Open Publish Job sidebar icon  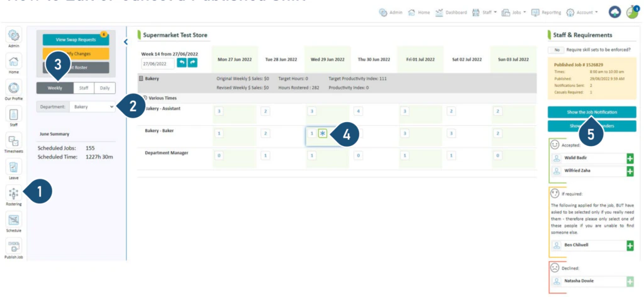click(14, 246)
